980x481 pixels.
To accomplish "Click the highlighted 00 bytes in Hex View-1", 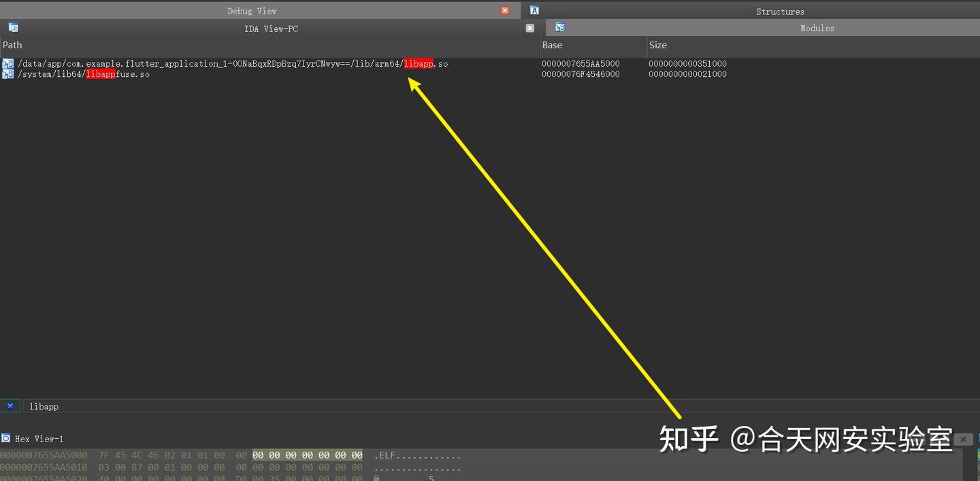I will click(x=306, y=455).
